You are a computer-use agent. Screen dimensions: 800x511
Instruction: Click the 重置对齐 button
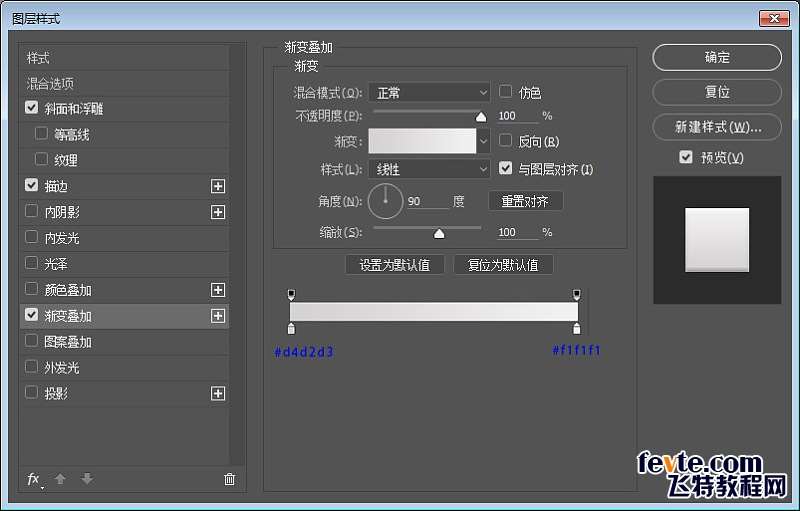click(x=526, y=201)
